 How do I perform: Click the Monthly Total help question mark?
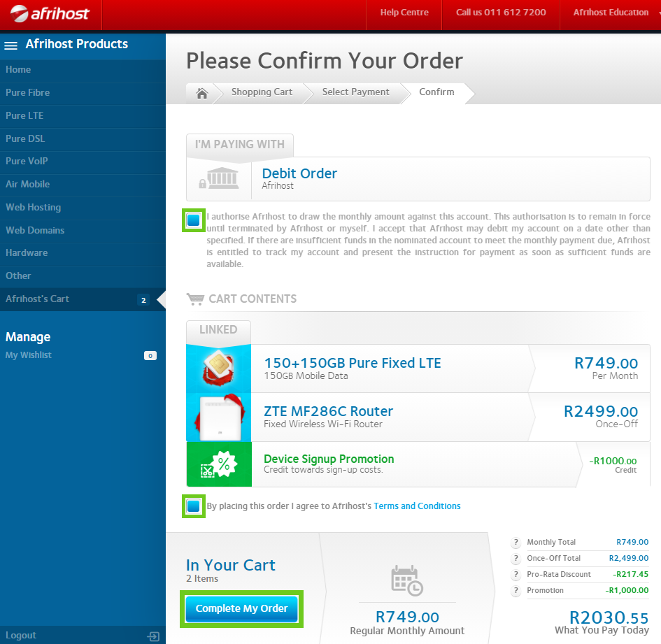click(x=516, y=543)
